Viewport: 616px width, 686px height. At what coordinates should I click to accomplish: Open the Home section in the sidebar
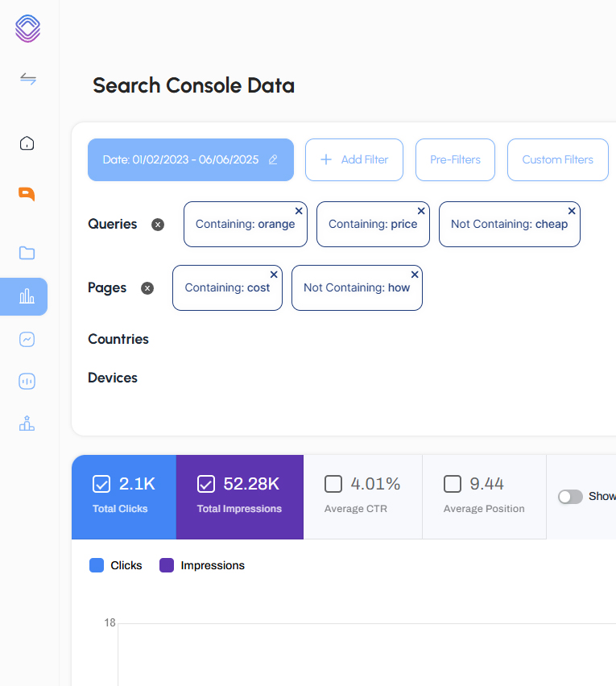pos(27,143)
